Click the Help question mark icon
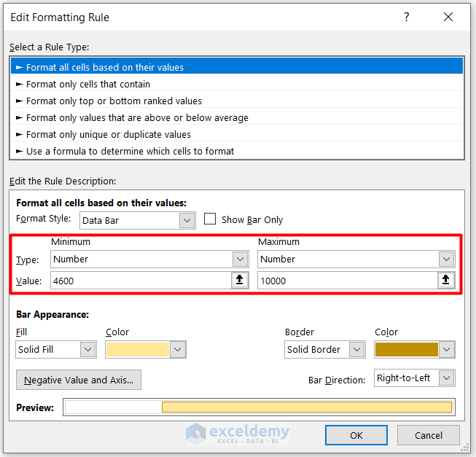The width and height of the screenshot is (476, 457). tap(407, 17)
